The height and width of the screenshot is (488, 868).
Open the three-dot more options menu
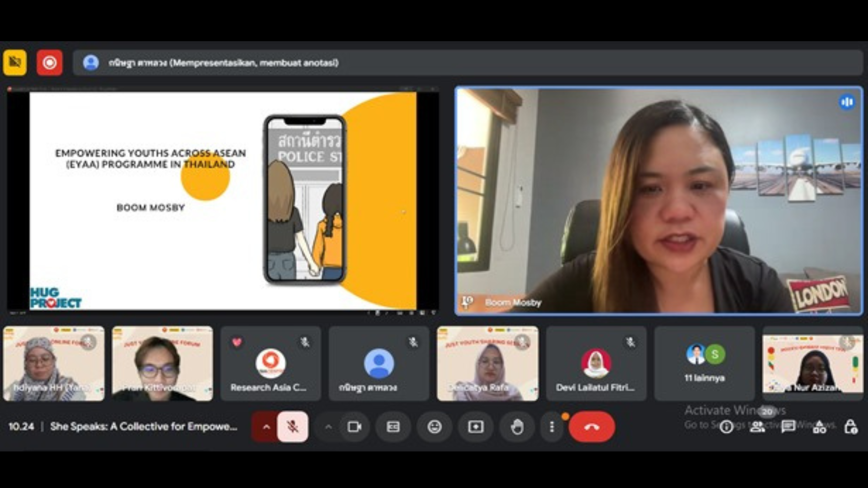pyautogui.click(x=552, y=427)
